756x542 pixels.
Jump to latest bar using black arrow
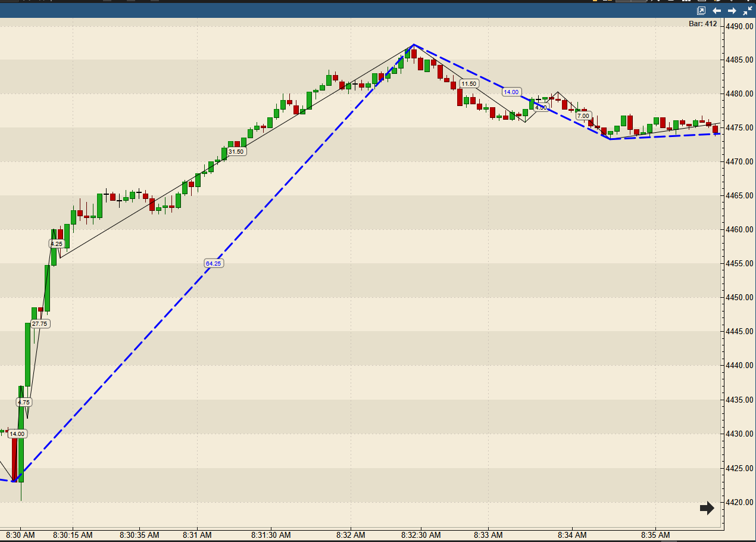[x=707, y=508]
